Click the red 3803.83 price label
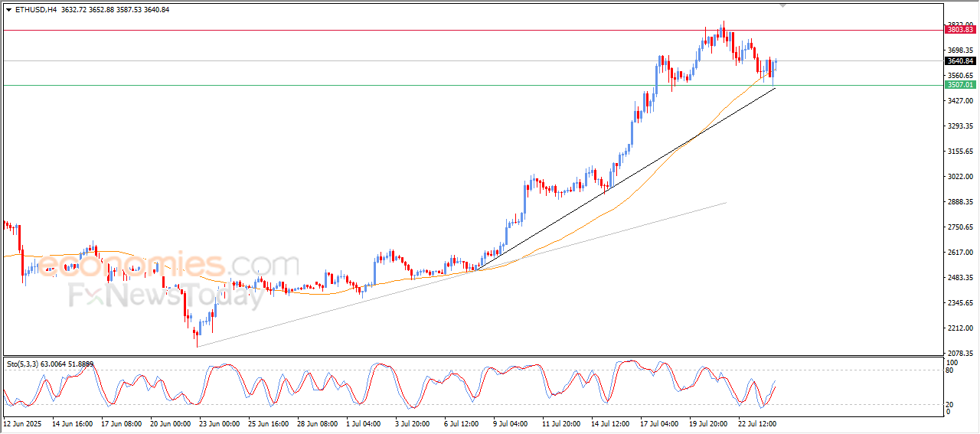This screenshot has height=434, width=980. point(959,30)
